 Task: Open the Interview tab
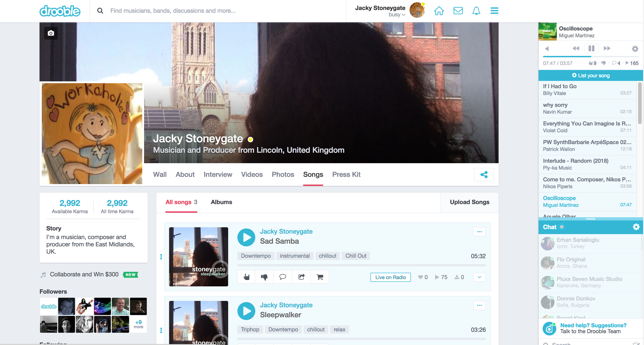coord(218,175)
